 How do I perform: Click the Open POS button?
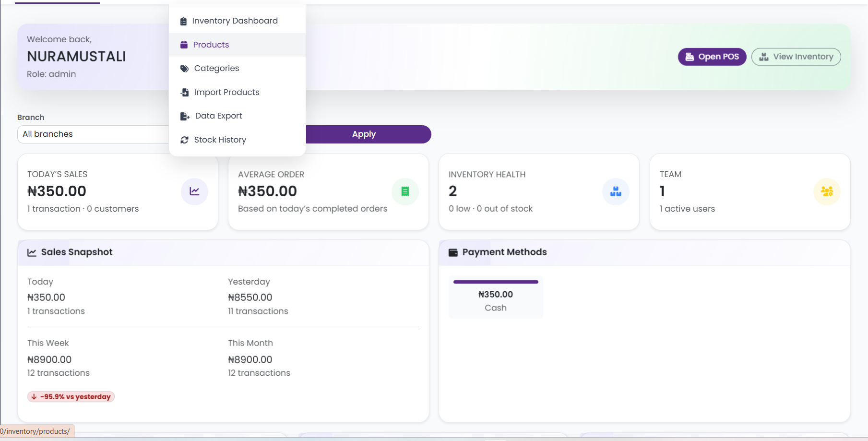pyautogui.click(x=712, y=57)
